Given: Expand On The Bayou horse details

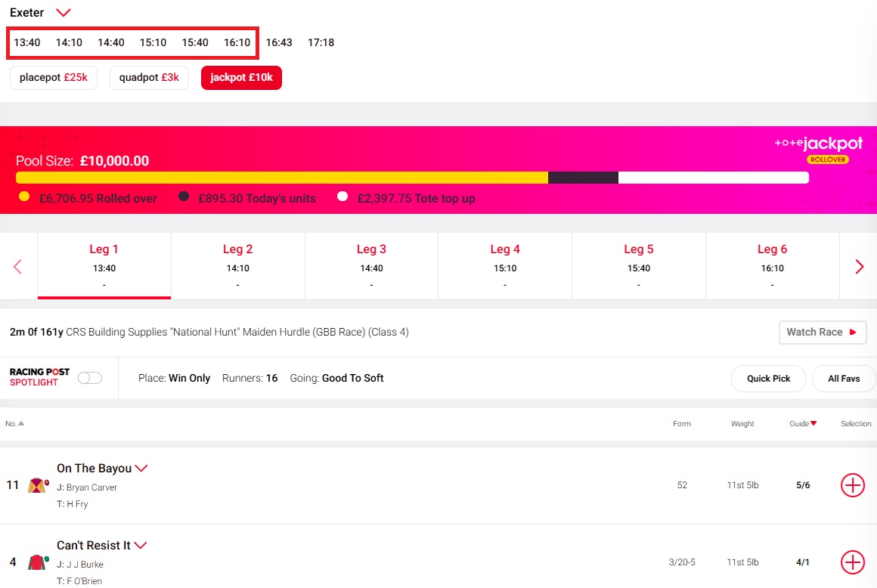Looking at the screenshot, I should (x=141, y=469).
